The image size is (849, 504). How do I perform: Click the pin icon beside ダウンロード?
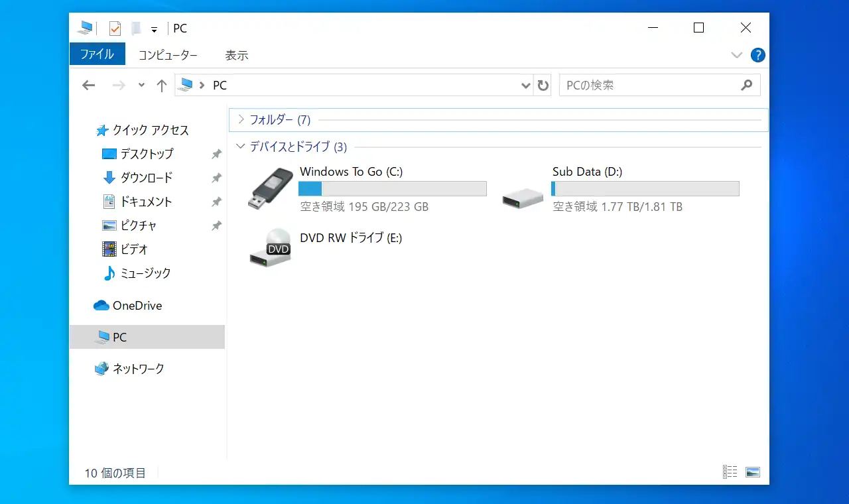pyautogui.click(x=216, y=178)
